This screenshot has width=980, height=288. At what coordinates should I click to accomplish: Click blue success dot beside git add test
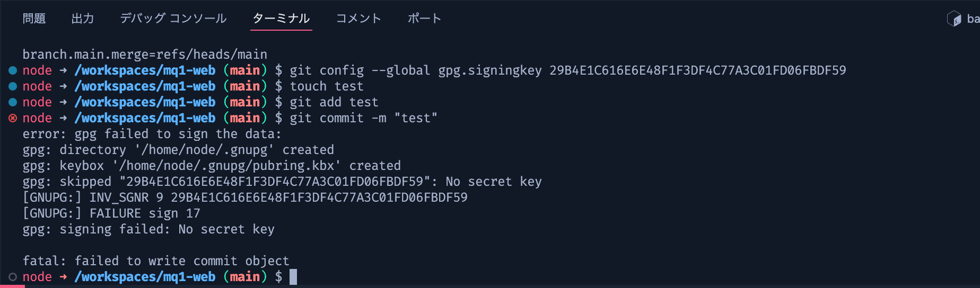click(x=13, y=102)
